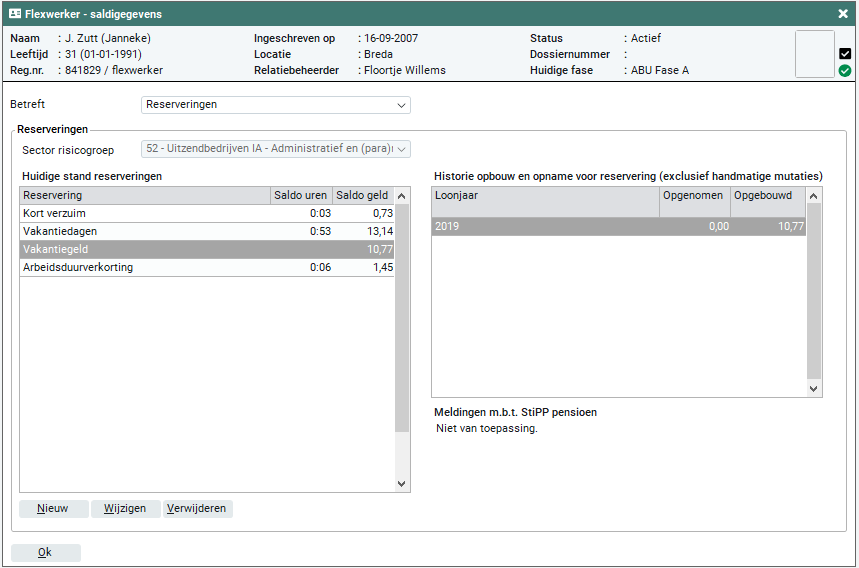Click the green circle checkmark status icon
Viewport: 859px width, 568px height.
[845, 71]
